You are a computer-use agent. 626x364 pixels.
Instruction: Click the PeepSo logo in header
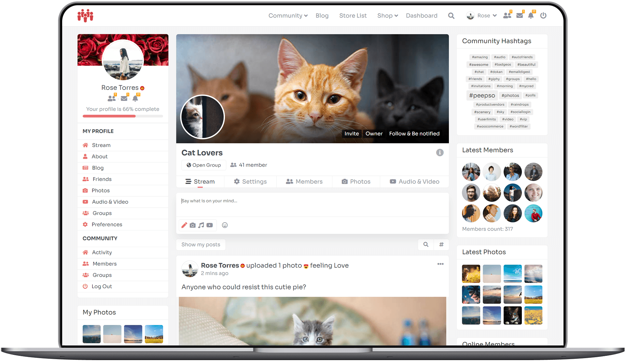[x=85, y=15]
